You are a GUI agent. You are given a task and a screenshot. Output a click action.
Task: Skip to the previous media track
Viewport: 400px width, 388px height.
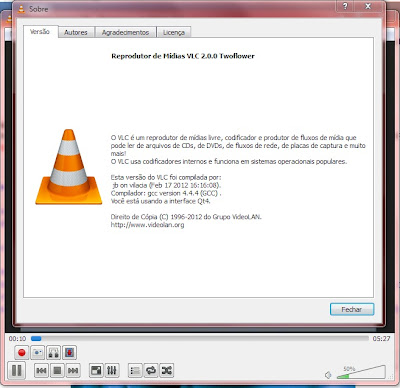pos(41,370)
